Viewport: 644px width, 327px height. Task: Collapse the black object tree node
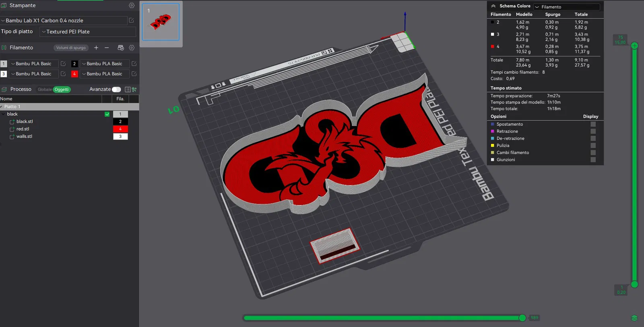tap(4, 114)
